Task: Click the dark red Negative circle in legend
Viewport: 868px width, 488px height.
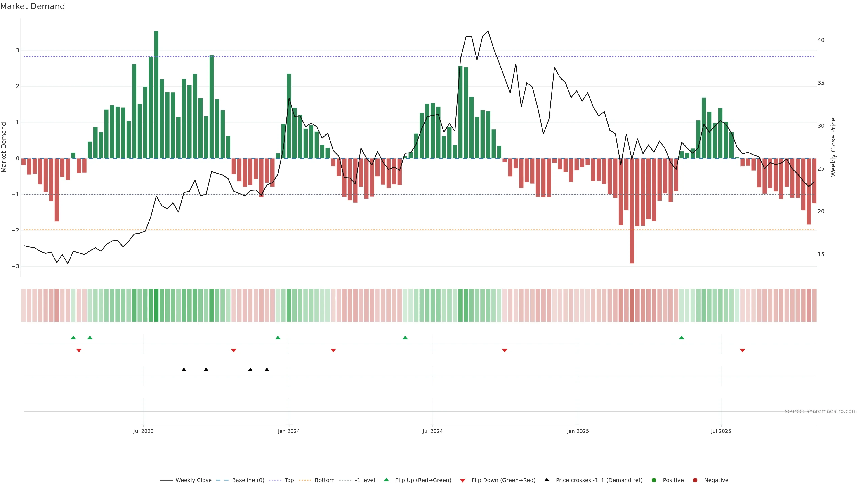Action: tap(695, 480)
